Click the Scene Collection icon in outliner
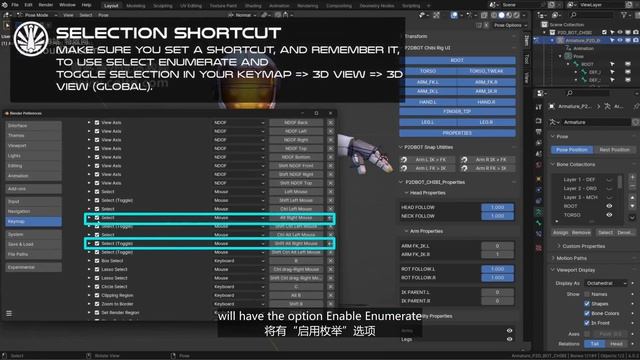Viewport: 640px width, 360px height. coord(545,24)
